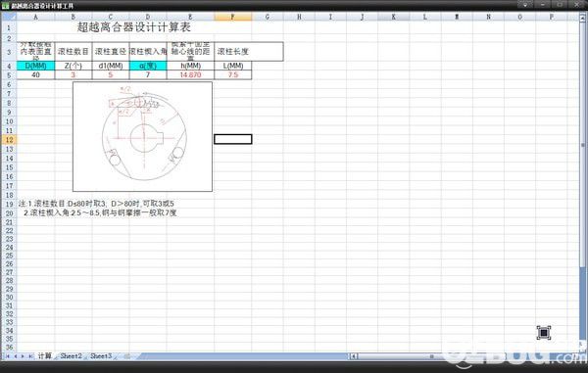
Task: Click the wedge angle cell with value 7
Action: tap(148, 75)
